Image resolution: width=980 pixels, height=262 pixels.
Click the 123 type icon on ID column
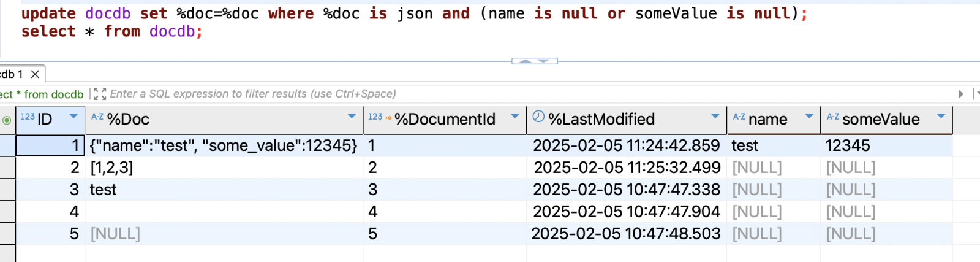coord(28,117)
